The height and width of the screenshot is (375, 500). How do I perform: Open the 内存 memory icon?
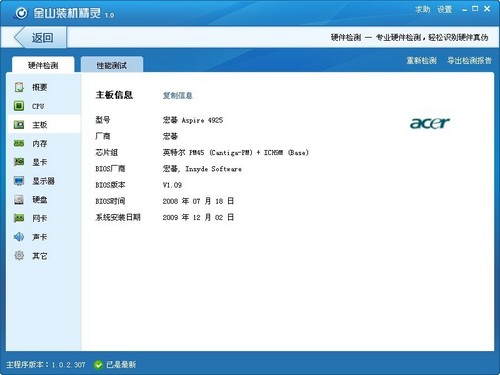(x=19, y=143)
